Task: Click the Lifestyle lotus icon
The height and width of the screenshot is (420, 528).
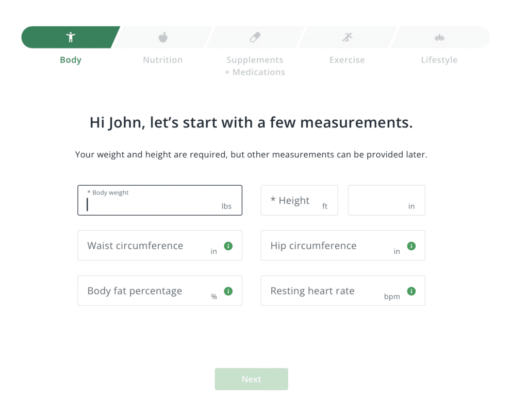Action: coord(439,37)
